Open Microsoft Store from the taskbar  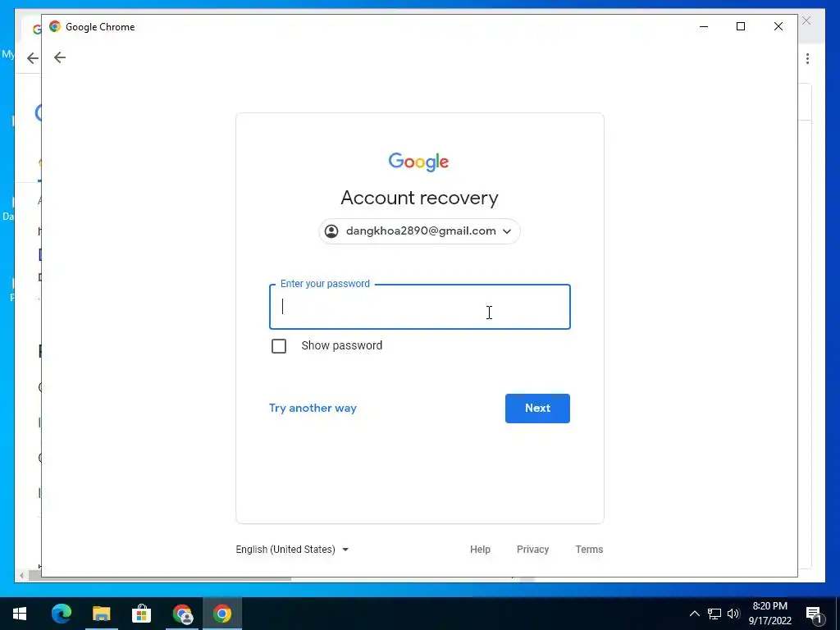pyautogui.click(x=141, y=614)
